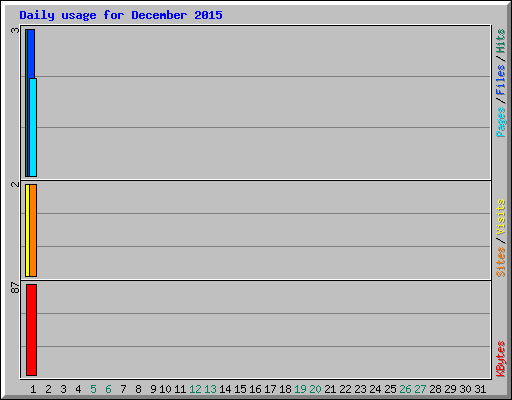Screen dimensions: 512x400
Task: Click the Files legend label
Action: coord(501,80)
